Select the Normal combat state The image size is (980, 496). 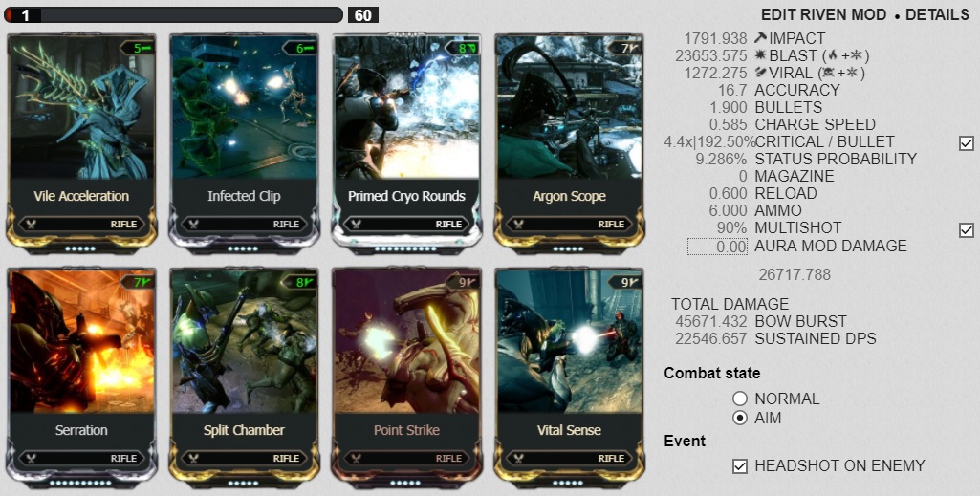(x=740, y=399)
